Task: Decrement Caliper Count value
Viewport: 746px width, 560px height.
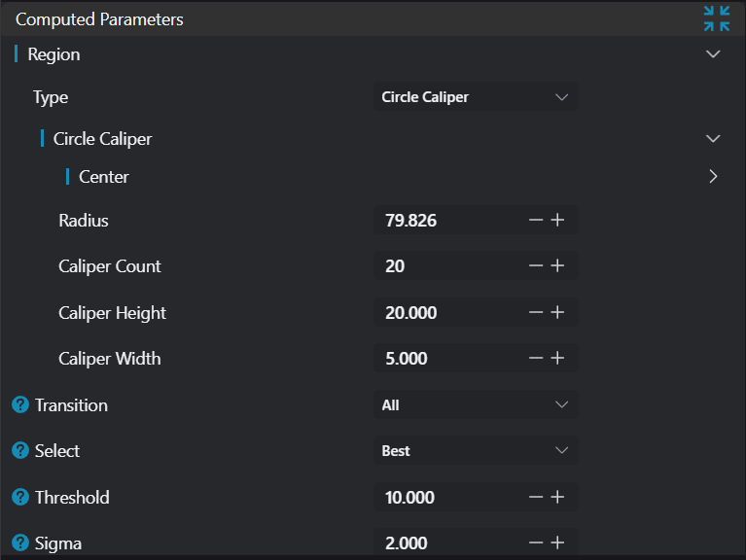Action: coord(536,266)
